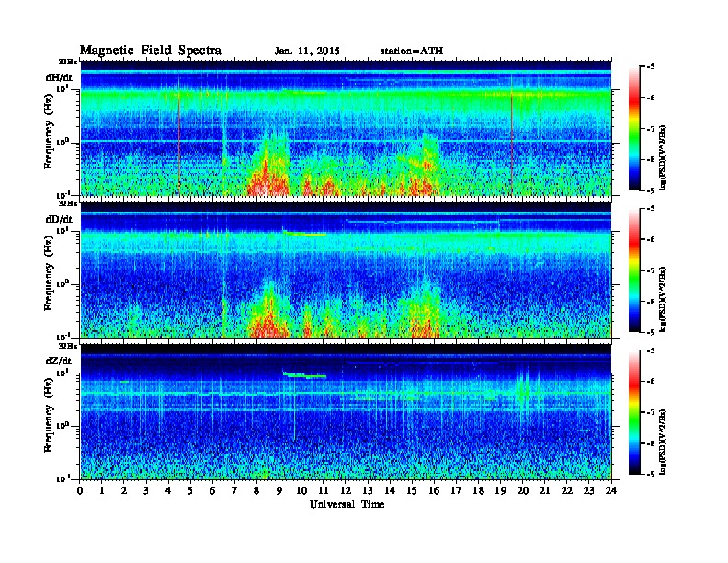This screenshot has width=728, height=563.
Task: Click hour tick label "8" on time axis
Action: pyautogui.click(x=256, y=490)
